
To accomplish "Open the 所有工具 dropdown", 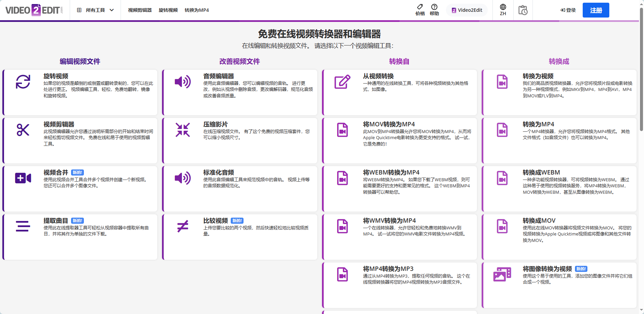I will click(x=95, y=10).
